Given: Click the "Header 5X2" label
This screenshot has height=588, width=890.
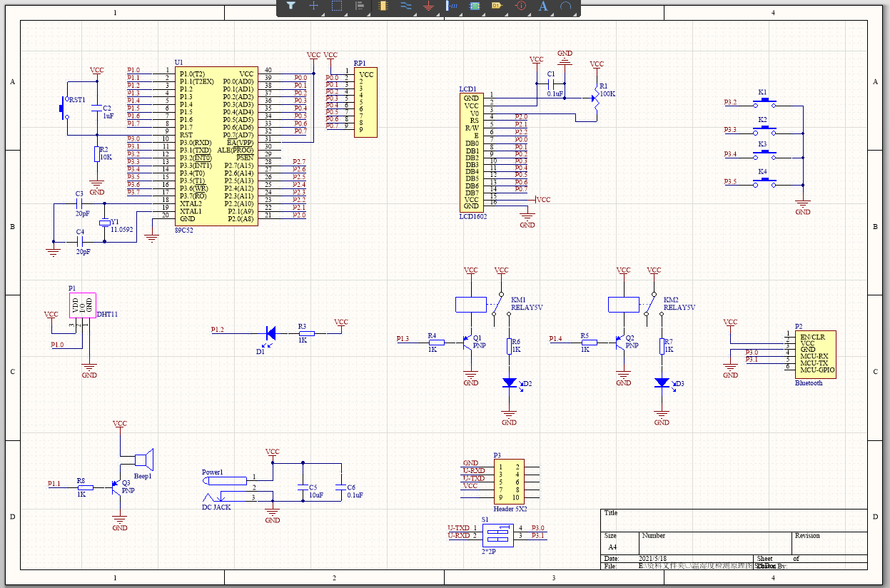Looking at the screenshot, I should (x=509, y=510).
